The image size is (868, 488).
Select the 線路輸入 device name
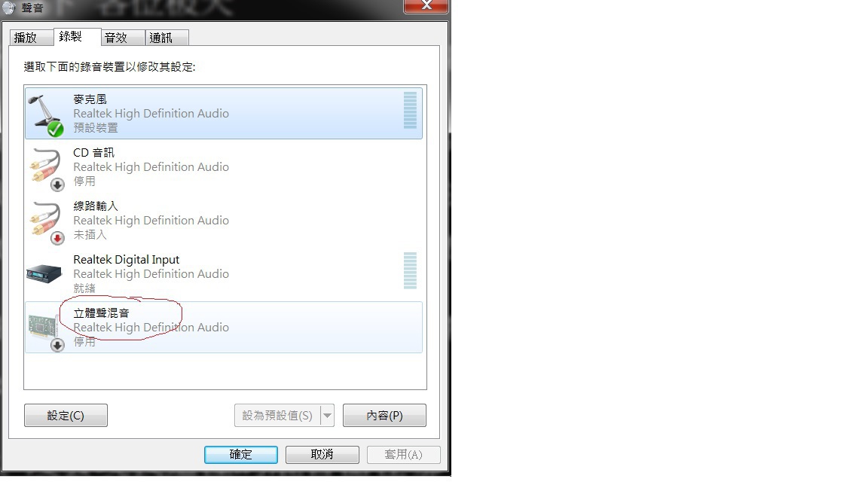pos(96,206)
